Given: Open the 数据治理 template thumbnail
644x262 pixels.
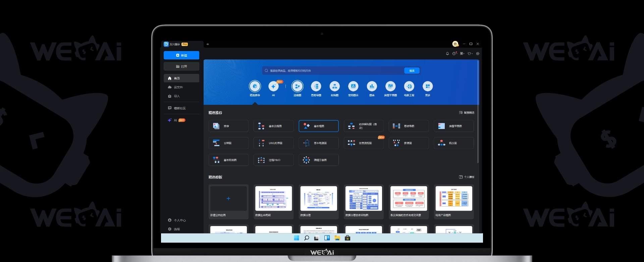Looking at the screenshot, I should pos(319,199).
